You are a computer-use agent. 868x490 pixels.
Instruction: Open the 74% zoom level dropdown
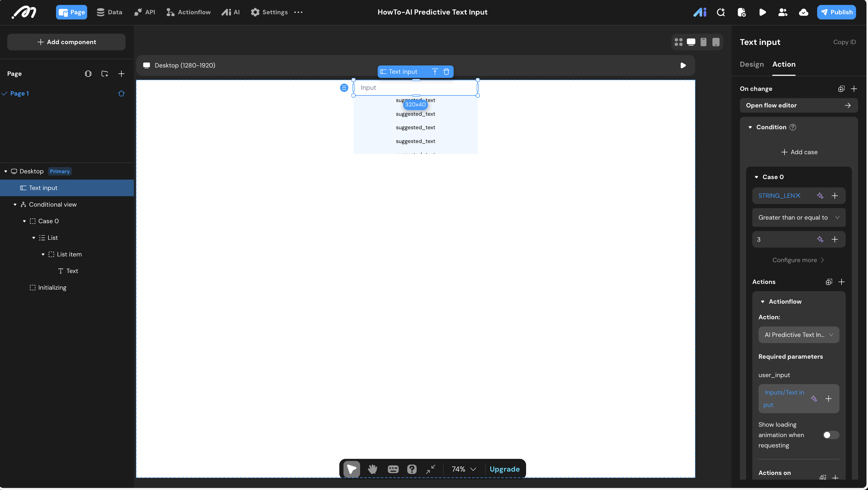pos(464,469)
